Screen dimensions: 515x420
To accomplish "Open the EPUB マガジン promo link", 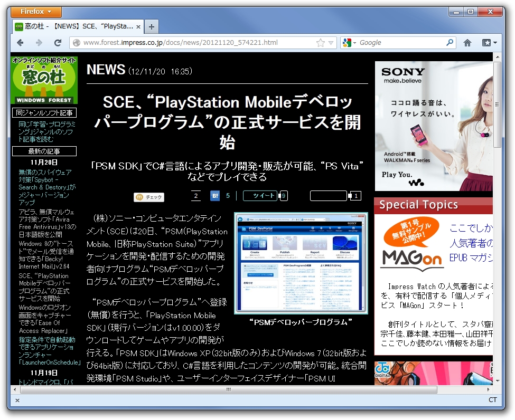I will 471,258.
